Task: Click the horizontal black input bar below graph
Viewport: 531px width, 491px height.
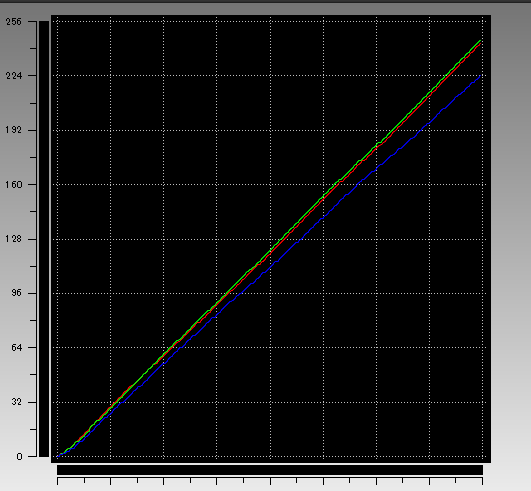Action: (x=270, y=470)
